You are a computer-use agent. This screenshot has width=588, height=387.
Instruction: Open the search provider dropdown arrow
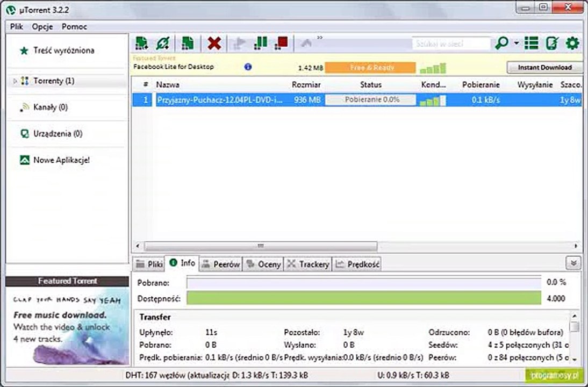pyautogui.click(x=517, y=44)
